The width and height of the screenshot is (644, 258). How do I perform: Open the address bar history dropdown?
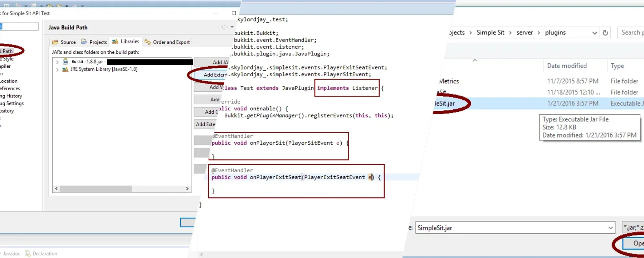point(594,33)
